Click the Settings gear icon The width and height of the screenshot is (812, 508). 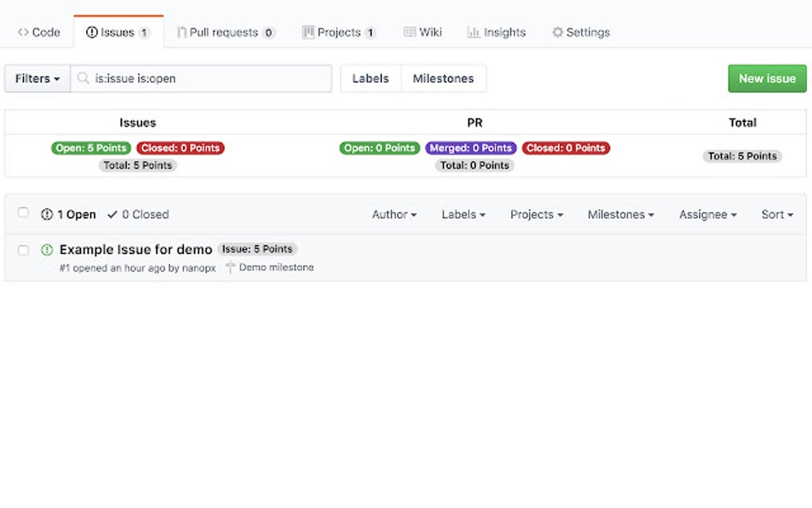[556, 32]
